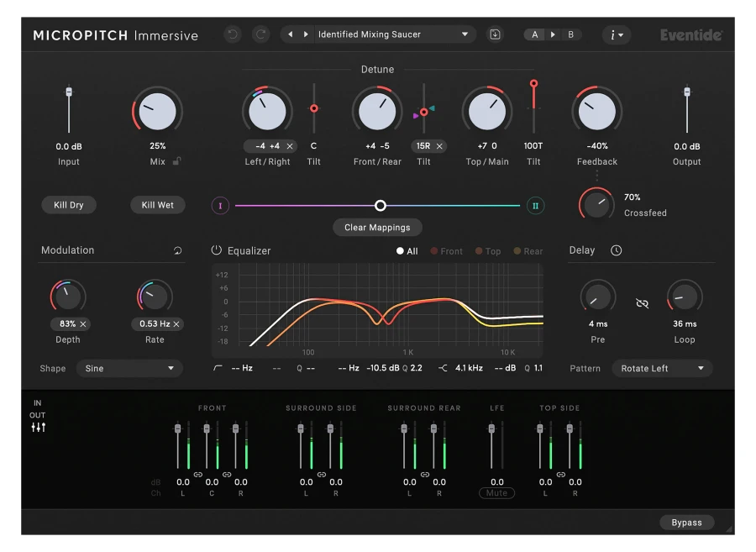Click the undo arrow icon
The width and height of the screenshot is (756, 552).
point(233,34)
